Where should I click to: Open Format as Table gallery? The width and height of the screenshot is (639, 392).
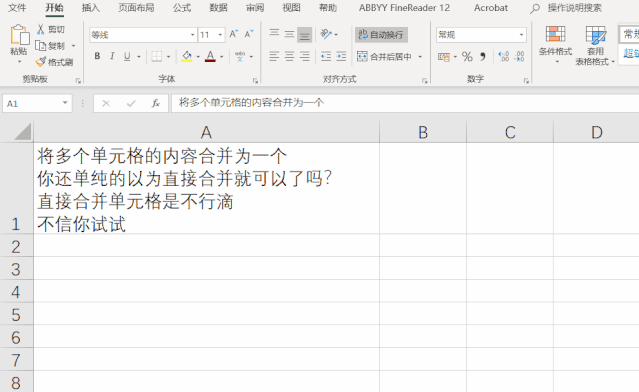pyautogui.click(x=595, y=45)
